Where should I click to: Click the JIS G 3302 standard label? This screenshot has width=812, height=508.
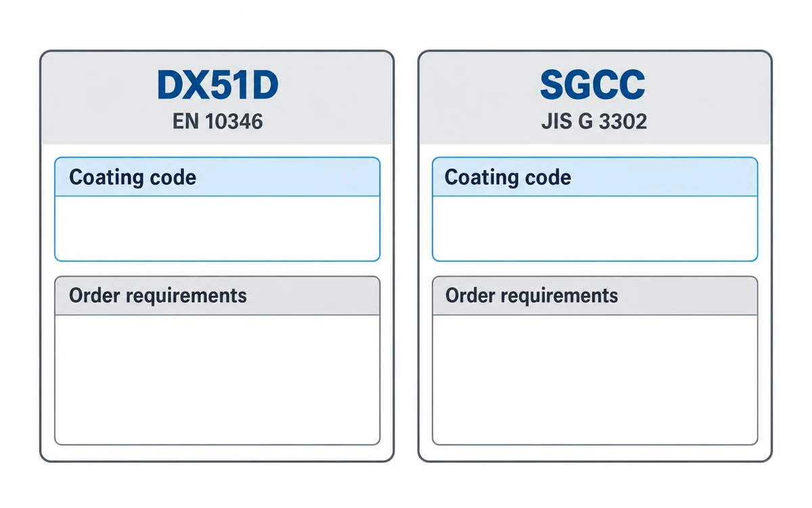594,122
